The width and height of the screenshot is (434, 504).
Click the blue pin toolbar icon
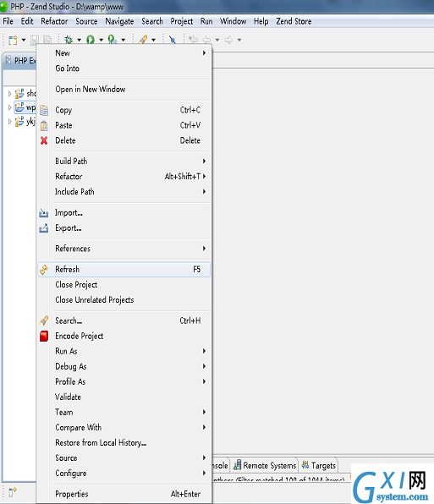click(173, 40)
